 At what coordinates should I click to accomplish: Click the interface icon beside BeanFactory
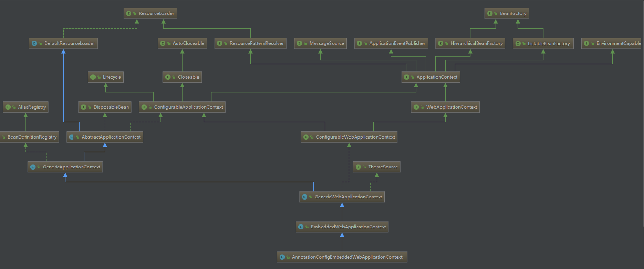point(490,13)
